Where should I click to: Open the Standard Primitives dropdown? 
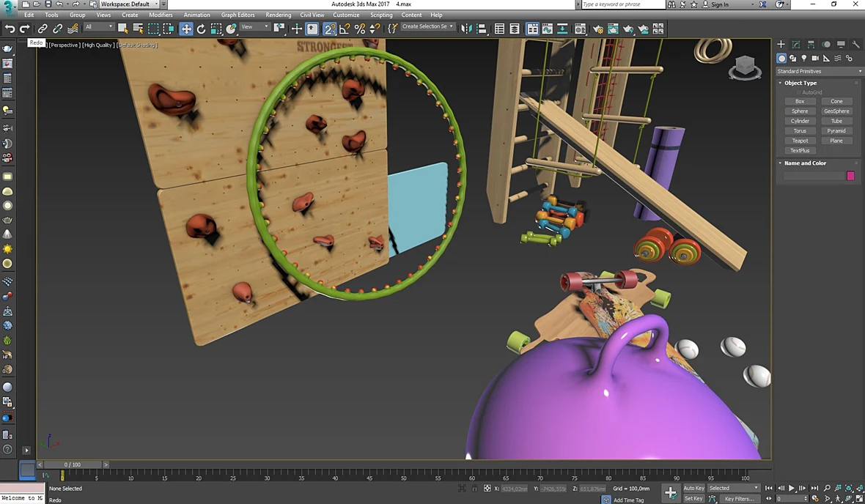819,71
